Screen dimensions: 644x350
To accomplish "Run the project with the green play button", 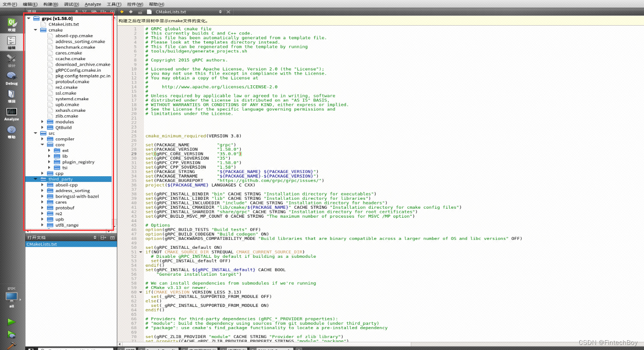I will 12,322.
